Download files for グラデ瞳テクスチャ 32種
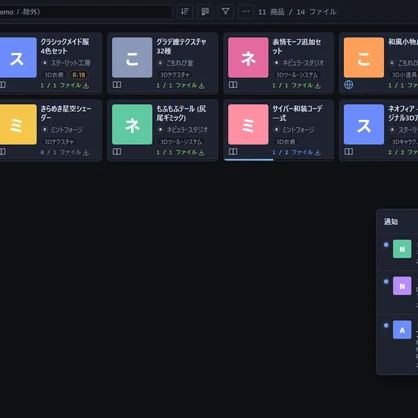Image resolution: width=418 pixels, height=418 pixels. [x=202, y=86]
